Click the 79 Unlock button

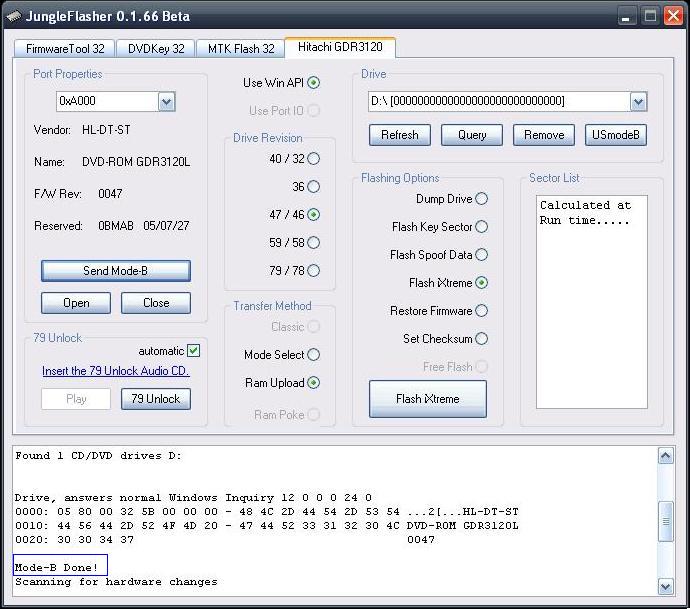pyautogui.click(x=156, y=399)
